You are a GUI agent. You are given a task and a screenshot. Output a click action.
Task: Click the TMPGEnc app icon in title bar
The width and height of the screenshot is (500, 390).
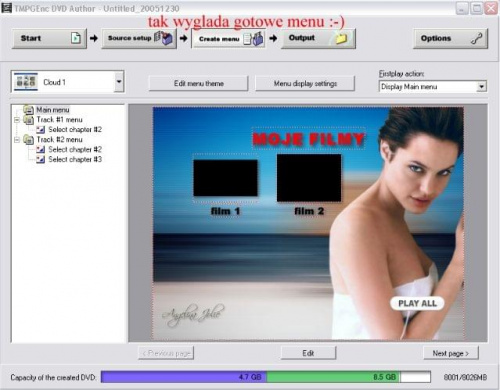6,8
